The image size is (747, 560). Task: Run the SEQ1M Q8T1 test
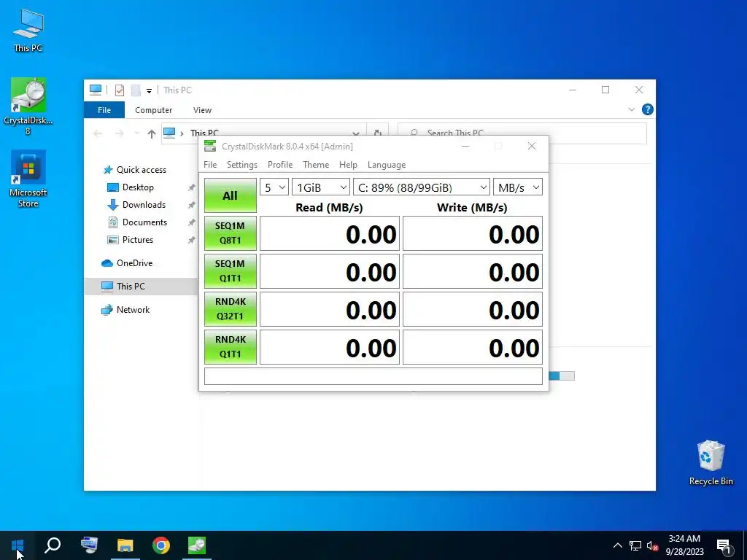point(230,233)
